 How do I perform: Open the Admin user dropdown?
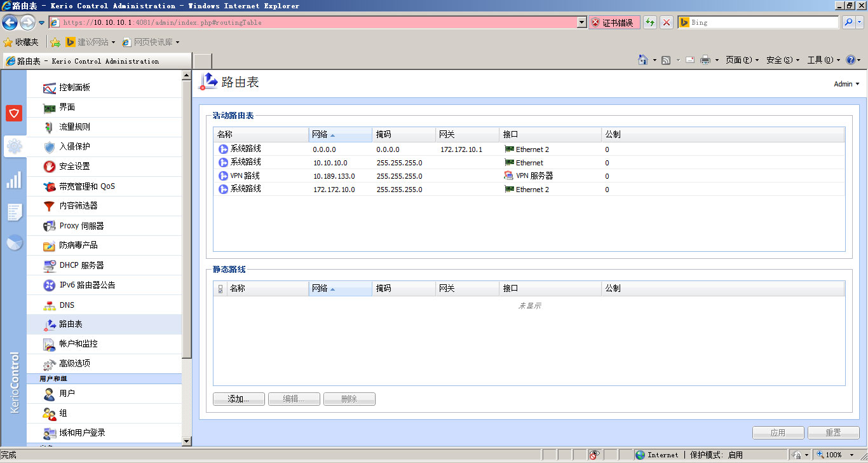tap(846, 84)
